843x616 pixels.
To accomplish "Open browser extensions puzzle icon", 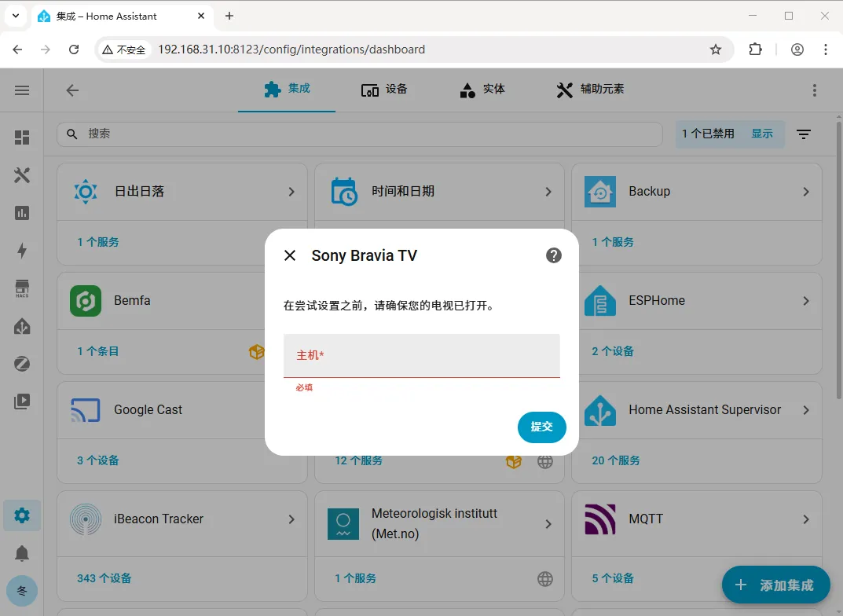I will pyautogui.click(x=755, y=49).
